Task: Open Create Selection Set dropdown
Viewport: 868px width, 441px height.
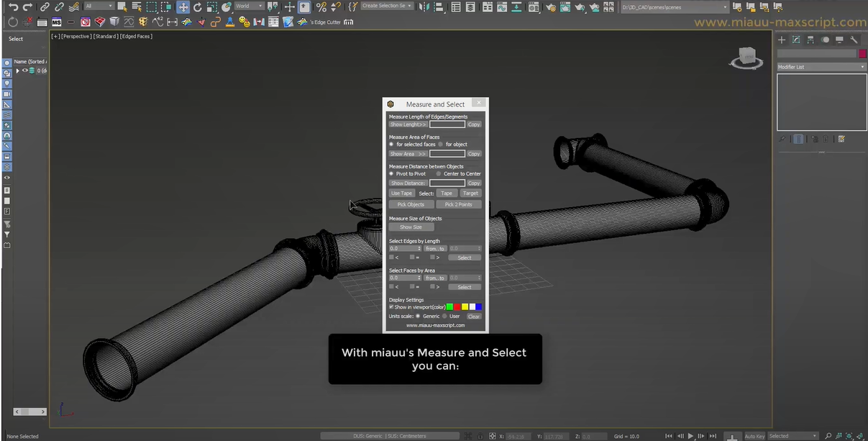Action: pyautogui.click(x=387, y=6)
